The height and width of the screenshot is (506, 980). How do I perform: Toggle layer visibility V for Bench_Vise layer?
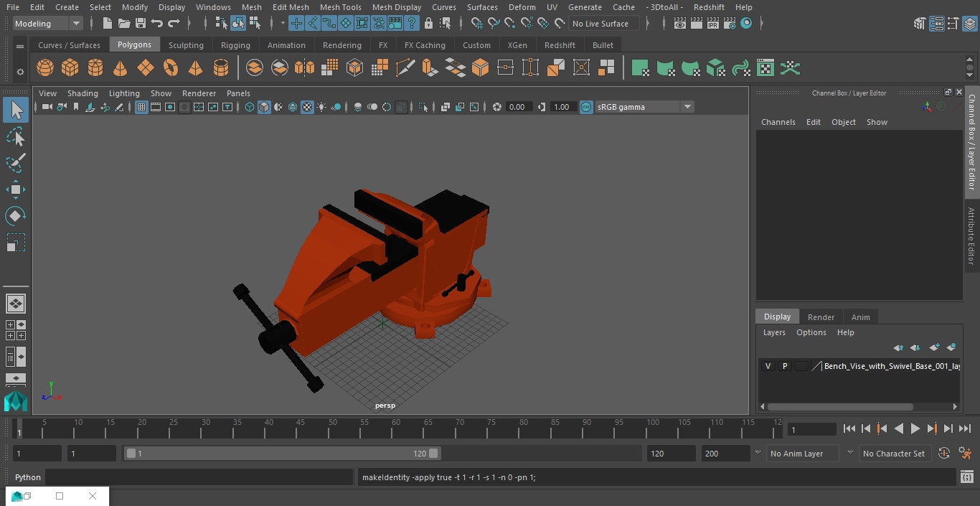768,366
